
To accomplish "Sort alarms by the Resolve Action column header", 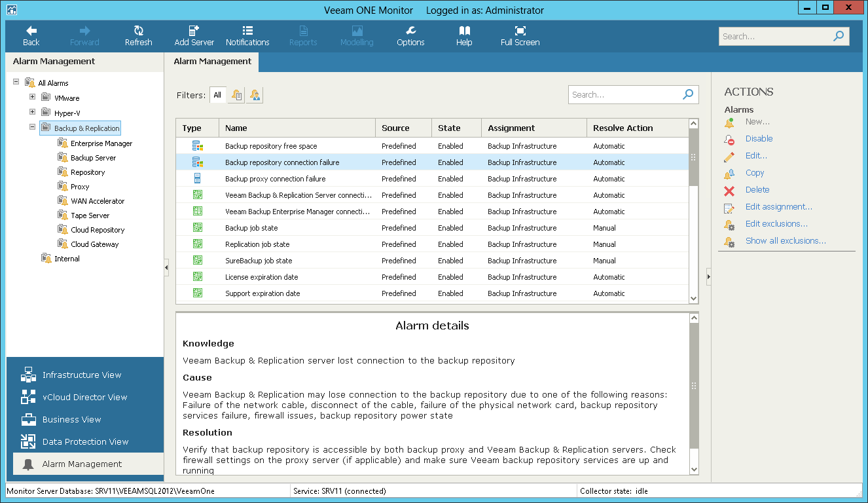I will 638,128.
